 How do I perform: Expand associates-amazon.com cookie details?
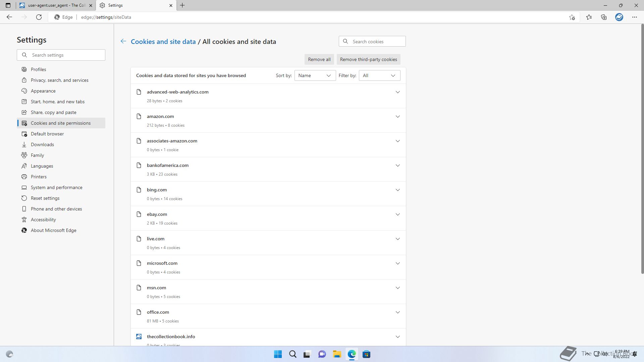pos(398,141)
